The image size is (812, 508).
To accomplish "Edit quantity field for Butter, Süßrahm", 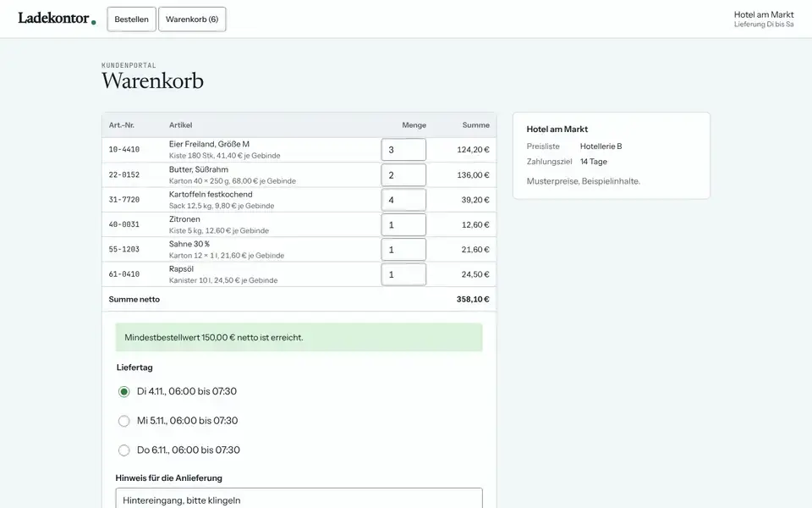I will pyautogui.click(x=403, y=174).
